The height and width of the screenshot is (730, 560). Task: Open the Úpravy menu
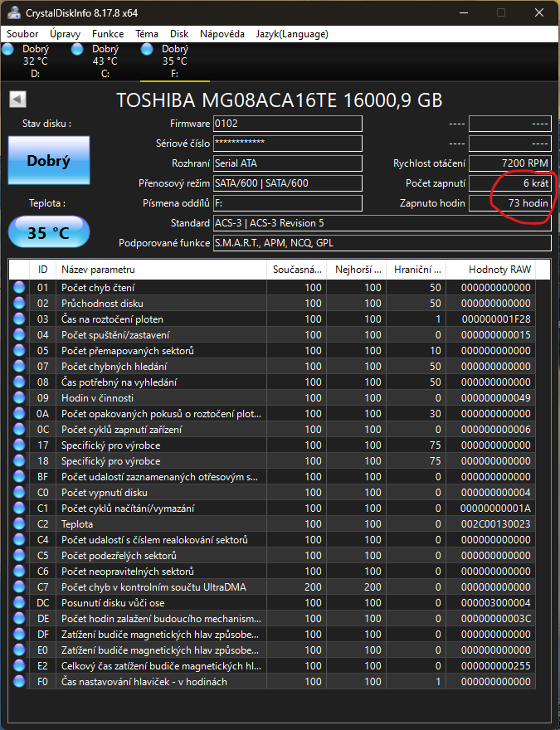coord(66,34)
